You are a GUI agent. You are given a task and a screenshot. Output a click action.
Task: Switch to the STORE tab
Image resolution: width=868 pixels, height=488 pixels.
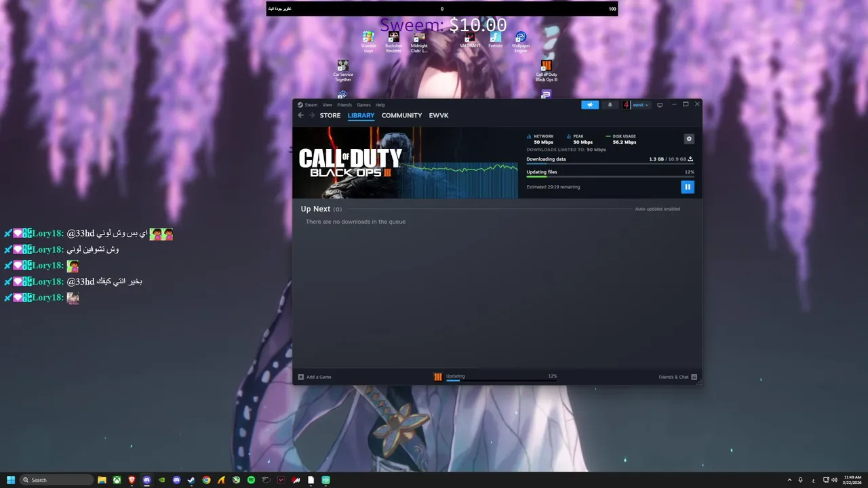[330, 115]
